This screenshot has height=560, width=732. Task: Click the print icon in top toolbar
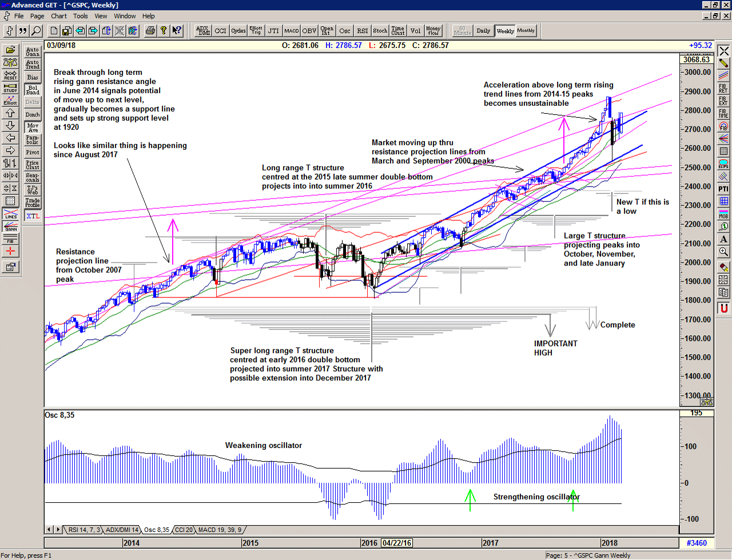[x=150, y=31]
